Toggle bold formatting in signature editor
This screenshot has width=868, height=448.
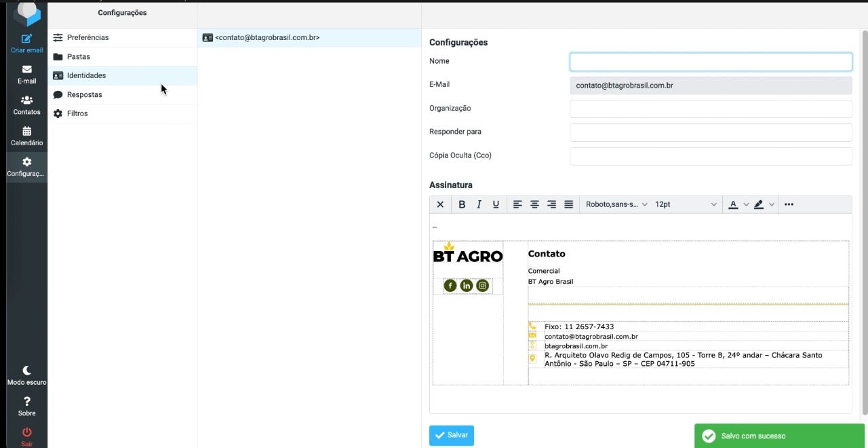462,204
